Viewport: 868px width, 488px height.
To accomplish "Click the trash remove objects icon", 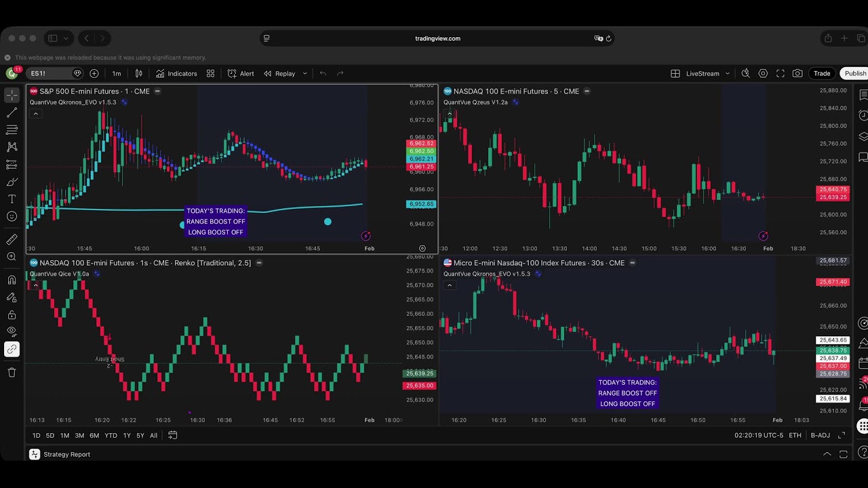I will tap(12, 372).
